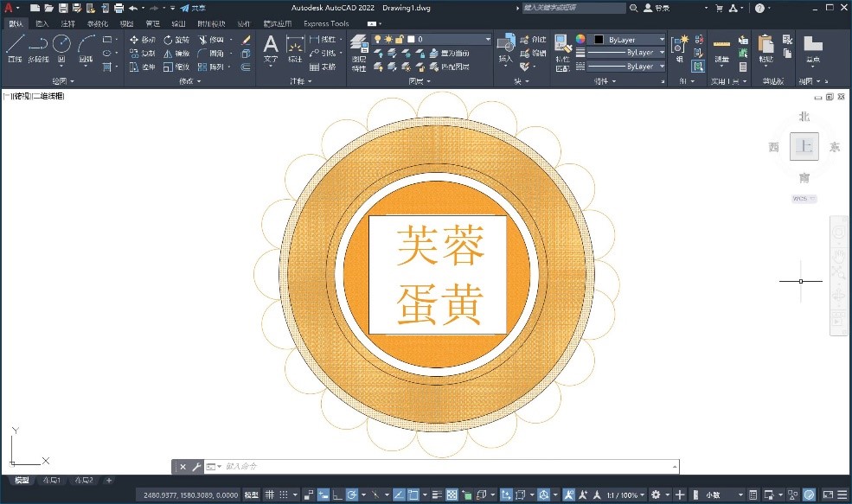Toggle the drawing grid display in status bar
852x504 pixels.
pos(270,494)
